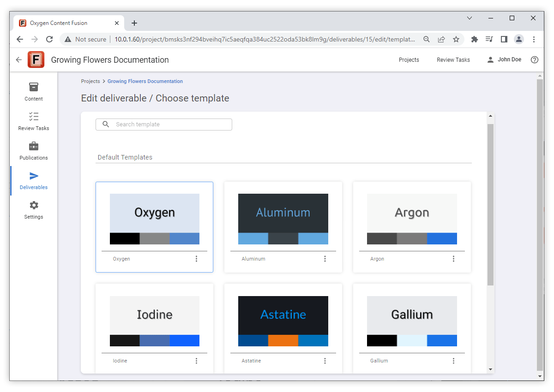Click the share page icon

pos(441,39)
